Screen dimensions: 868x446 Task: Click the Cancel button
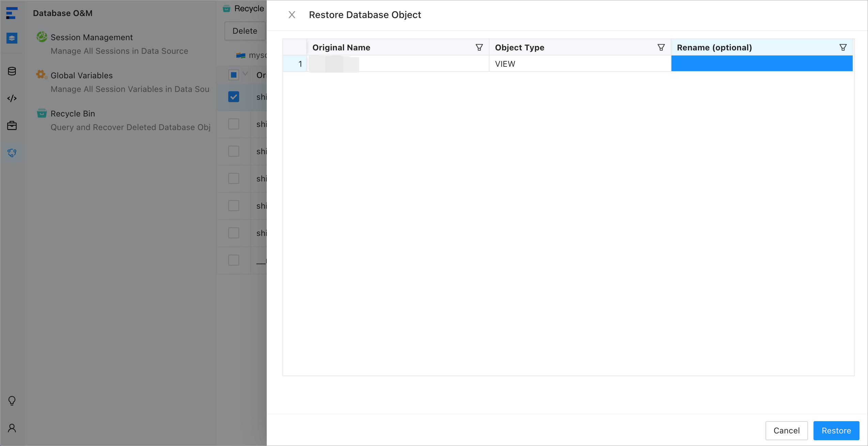point(786,430)
